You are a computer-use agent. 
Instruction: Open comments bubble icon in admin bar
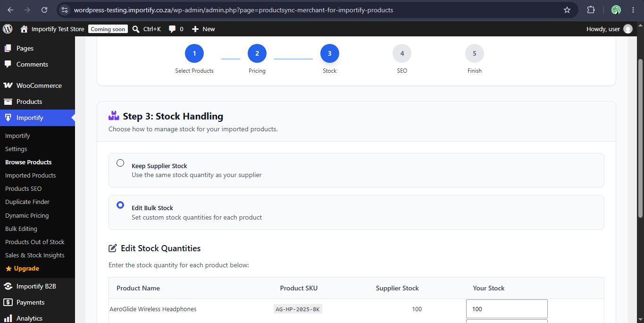173,29
